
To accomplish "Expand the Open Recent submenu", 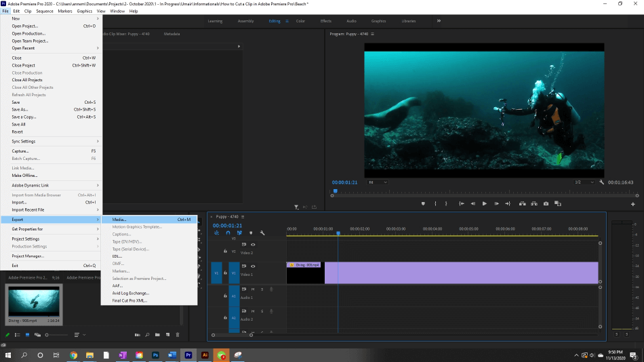I will pyautogui.click(x=52, y=48).
